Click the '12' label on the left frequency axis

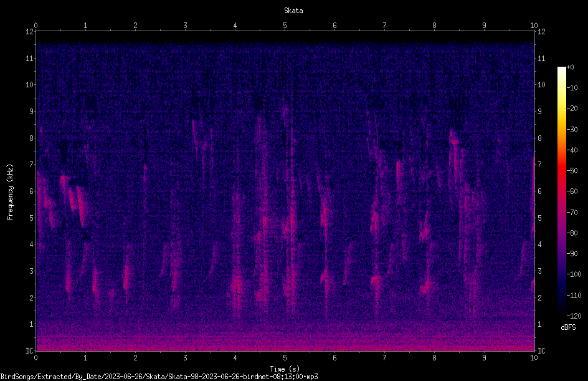point(29,32)
